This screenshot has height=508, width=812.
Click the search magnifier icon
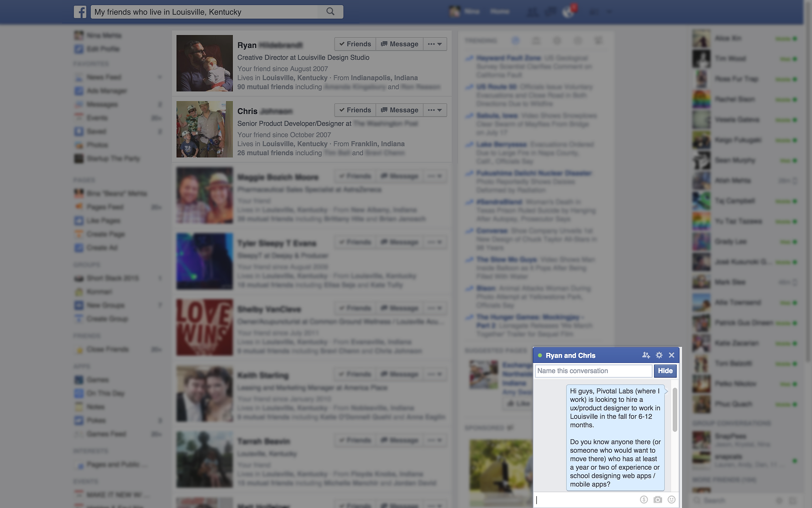point(330,12)
